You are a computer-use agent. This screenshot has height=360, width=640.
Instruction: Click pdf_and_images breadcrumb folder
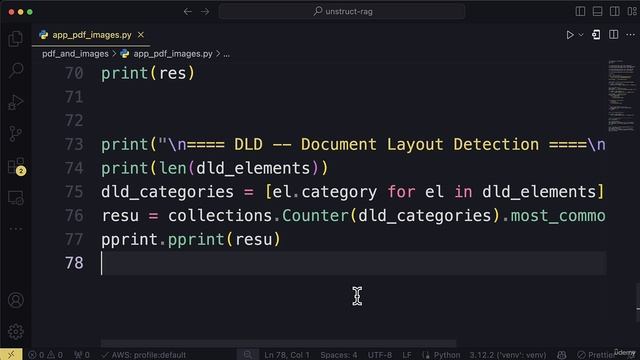[x=75, y=54]
